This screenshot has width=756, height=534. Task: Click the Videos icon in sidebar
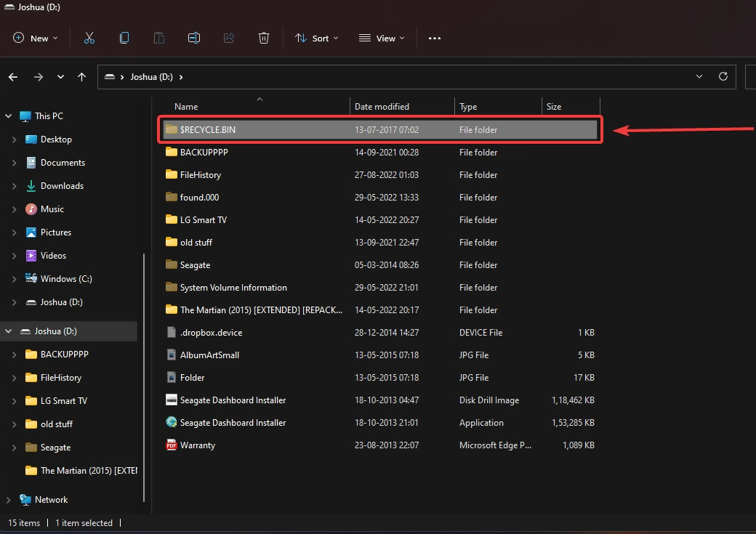(31, 256)
